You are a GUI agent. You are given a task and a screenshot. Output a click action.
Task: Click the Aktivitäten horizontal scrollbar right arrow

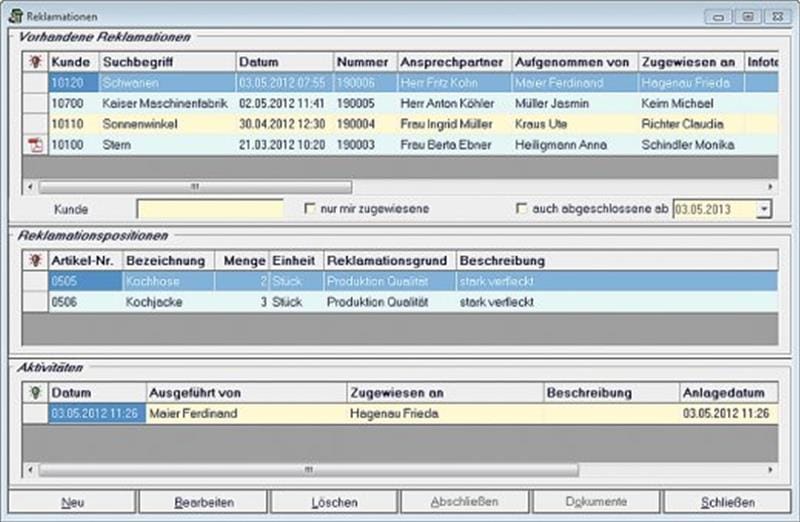pyautogui.click(x=770, y=468)
